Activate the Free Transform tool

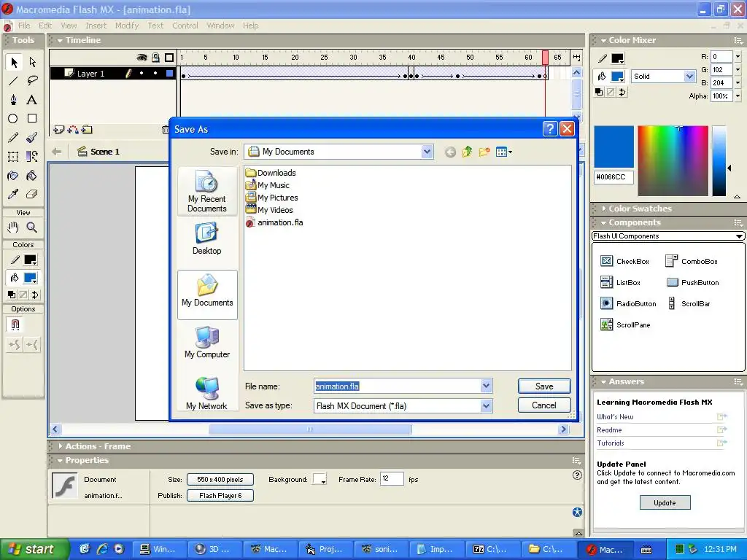tap(13, 156)
